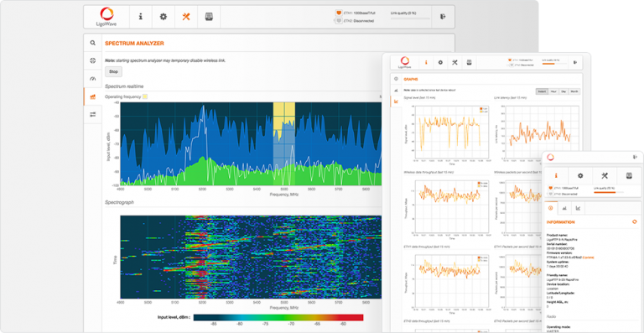644x333 pixels.
Task: Open the Information icon in Spectrum Analyzer window
Action: click(141, 17)
